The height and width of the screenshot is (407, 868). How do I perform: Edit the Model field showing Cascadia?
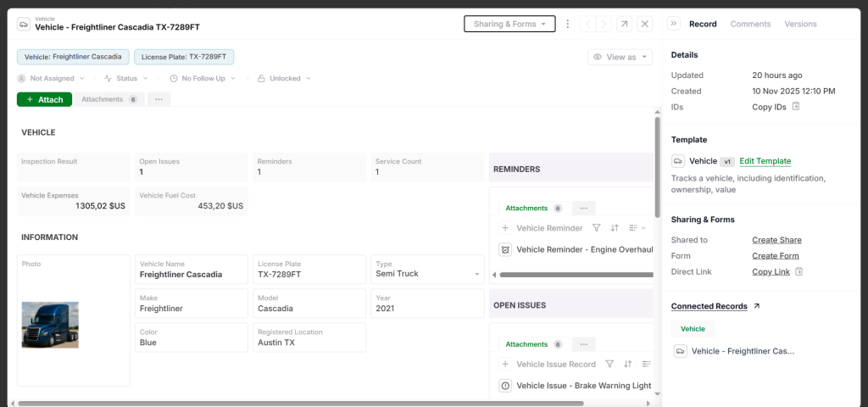tap(309, 304)
